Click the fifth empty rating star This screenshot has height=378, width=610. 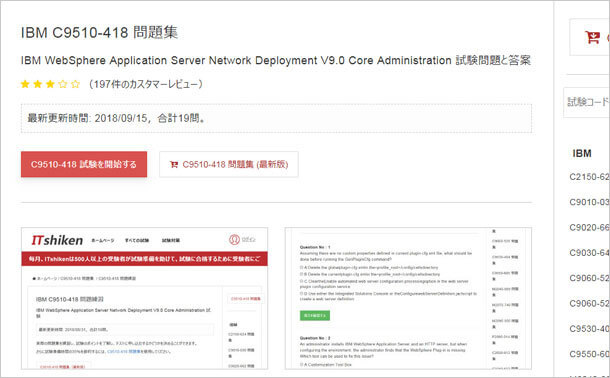coord(75,84)
